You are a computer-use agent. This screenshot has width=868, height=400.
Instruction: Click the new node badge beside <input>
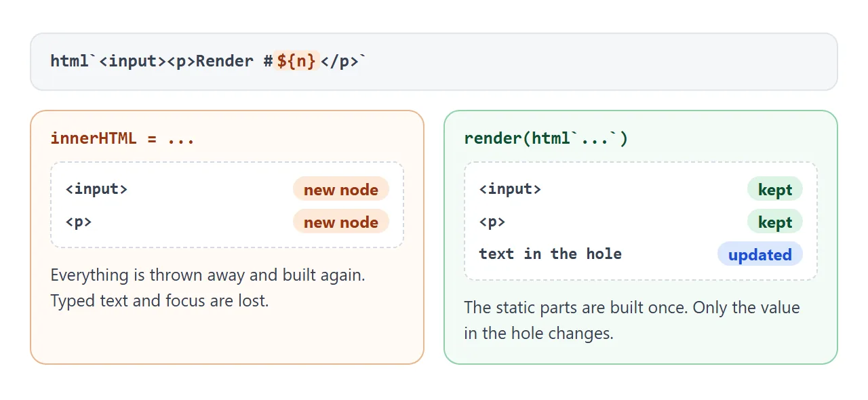[x=341, y=189]
